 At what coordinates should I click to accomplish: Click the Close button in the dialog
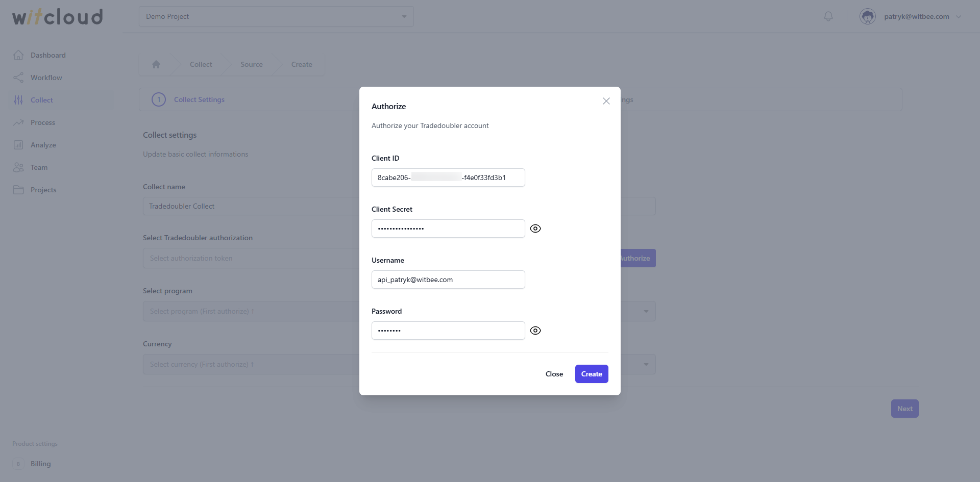[x=554, y=374]
